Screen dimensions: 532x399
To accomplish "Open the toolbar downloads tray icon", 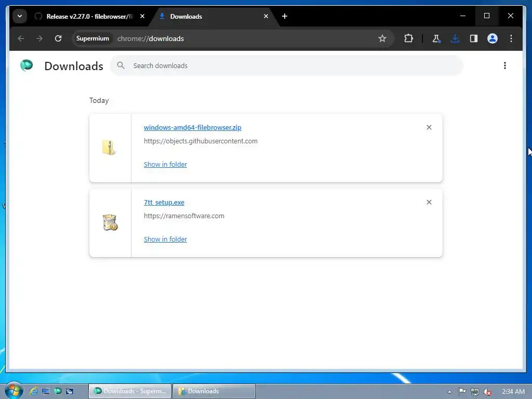I will click(455, 38).
